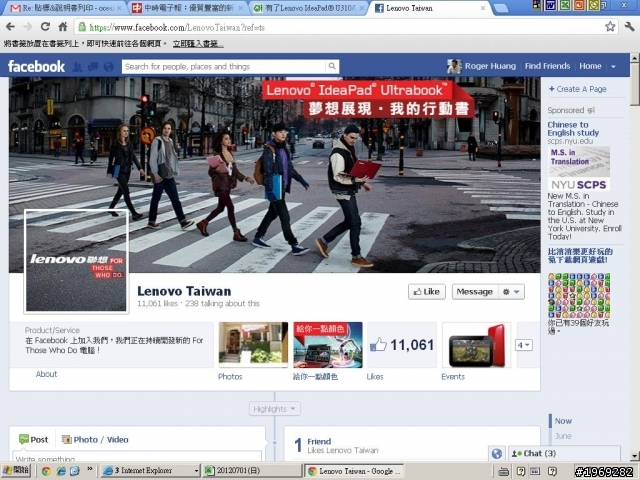
Task: Open the Chinese to English study ad
Action: tap(573, 129)
